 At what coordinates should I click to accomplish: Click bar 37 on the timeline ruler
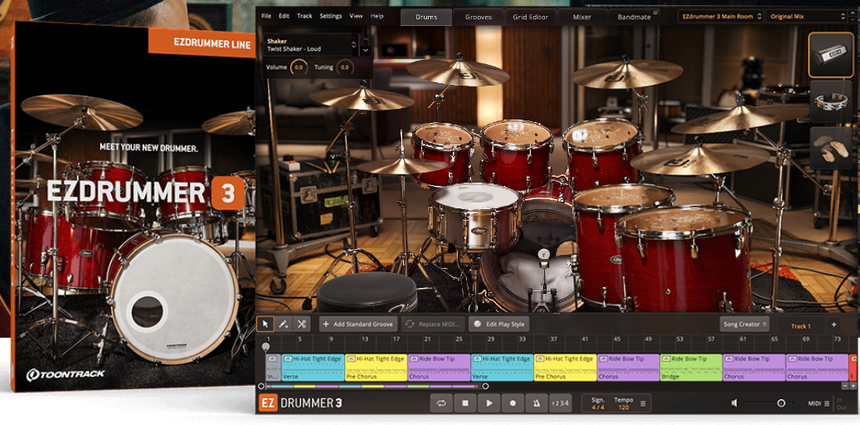pos(554,339)
